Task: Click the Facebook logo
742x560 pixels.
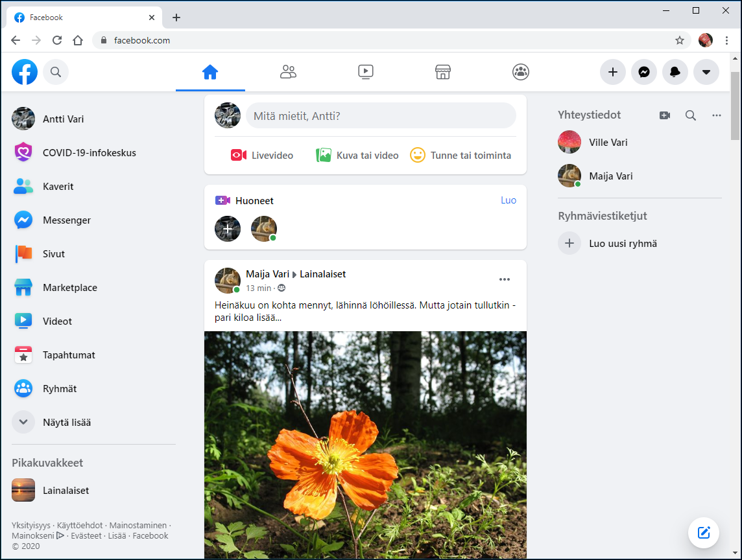Action: [25, 72]
